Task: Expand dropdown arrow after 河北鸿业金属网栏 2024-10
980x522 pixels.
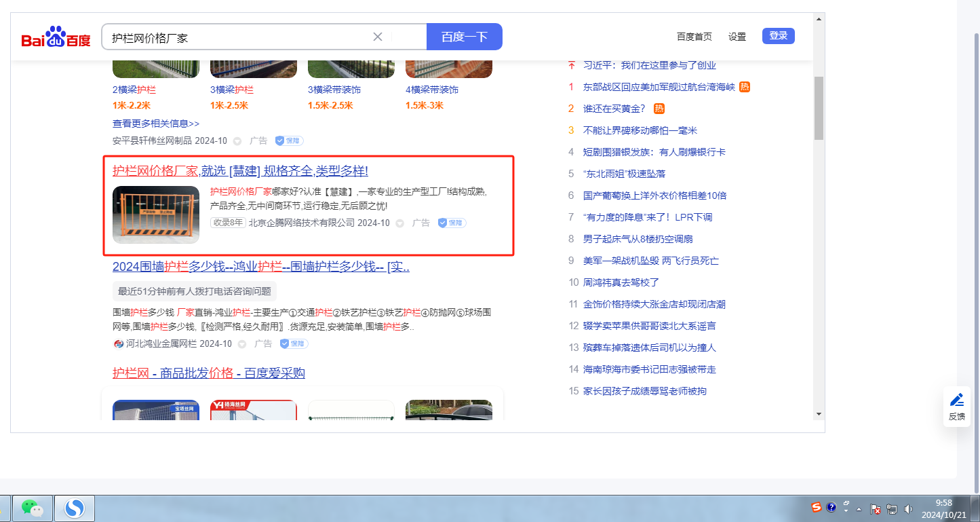Action: (x=242, y=344)
